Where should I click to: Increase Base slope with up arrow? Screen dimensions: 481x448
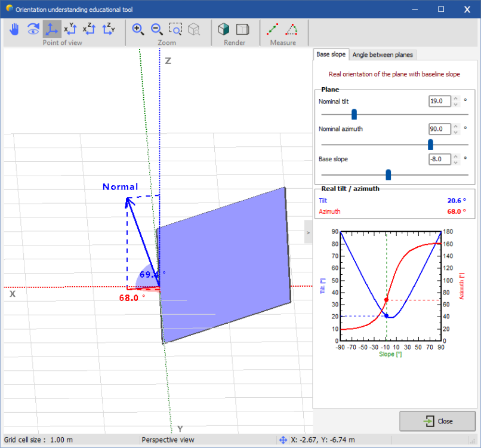455,157
